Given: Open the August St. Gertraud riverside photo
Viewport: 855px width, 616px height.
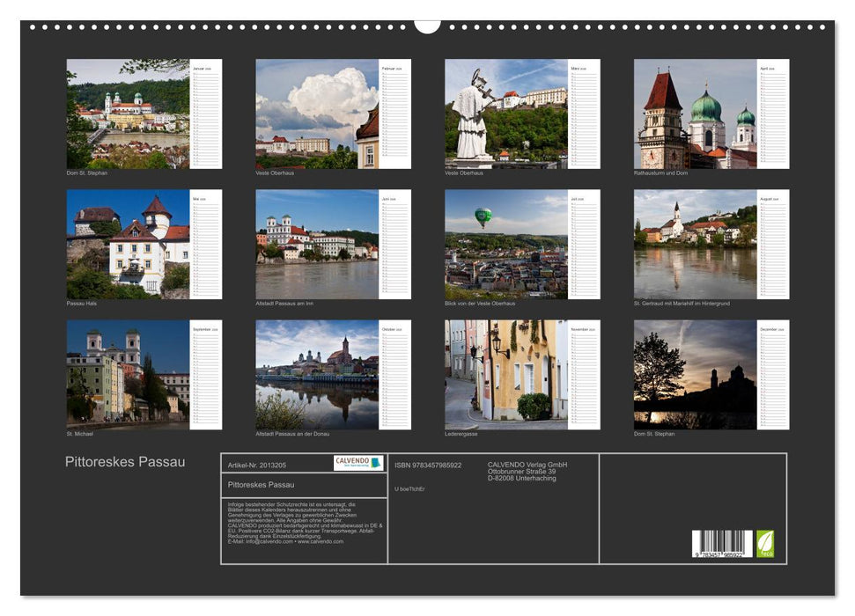Looking at the screenshot, I should click(x=697, y=244).
